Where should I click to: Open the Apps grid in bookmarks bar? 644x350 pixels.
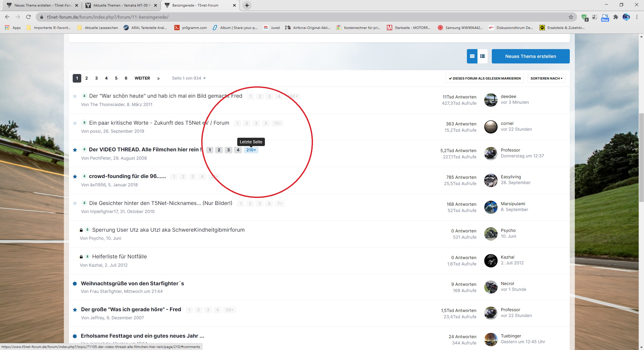[x=13, y=28]
